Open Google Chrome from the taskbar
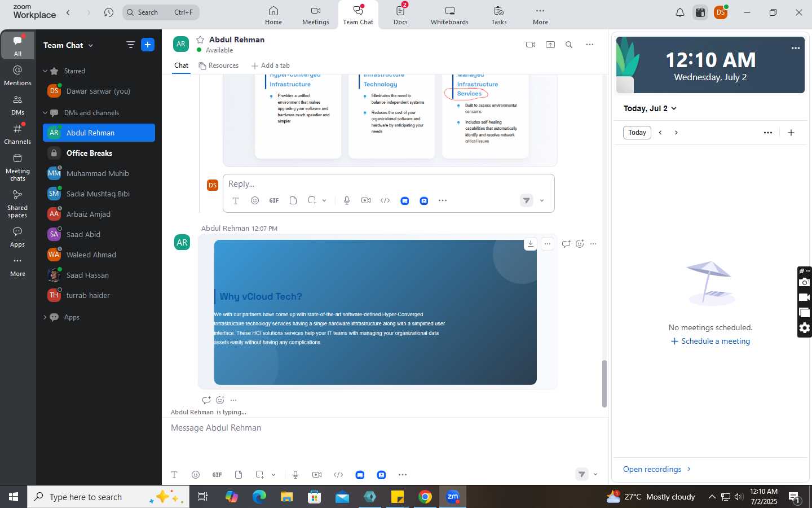This screenshot has height=508, width=812. pos(425,497)
